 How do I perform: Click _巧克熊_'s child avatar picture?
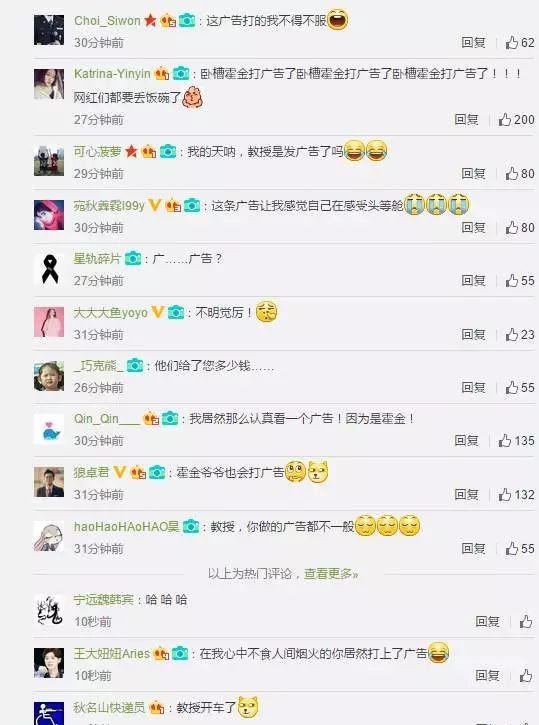coord(49,376)
